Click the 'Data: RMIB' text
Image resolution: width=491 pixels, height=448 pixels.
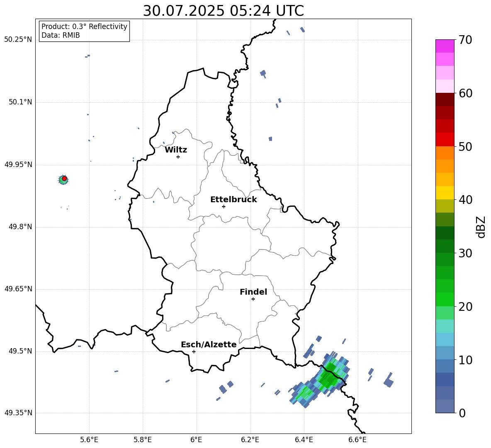(61, 35)
